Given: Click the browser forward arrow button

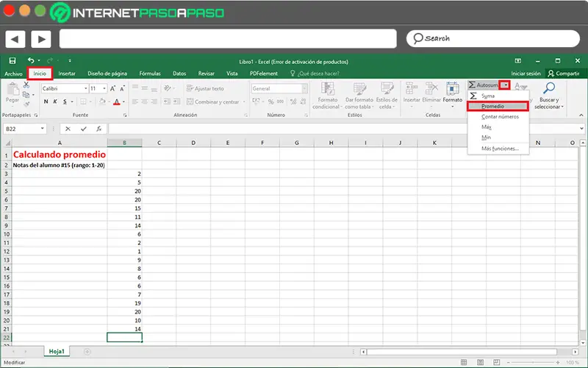Looking at the screenshot, I should pyautogui.click(x=41, y=39).
